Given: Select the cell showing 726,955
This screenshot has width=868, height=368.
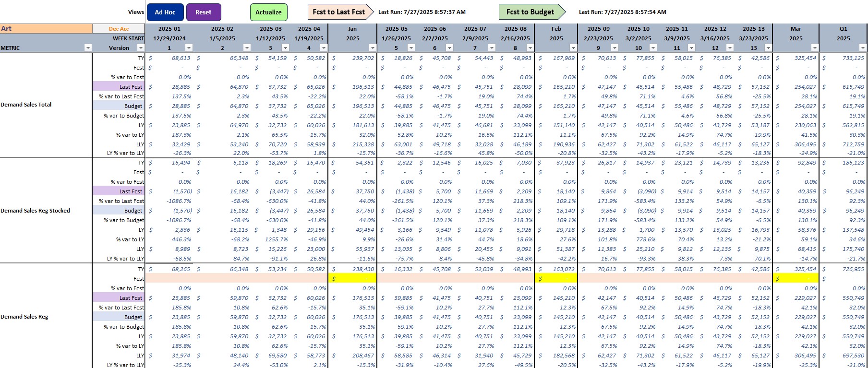Looking at the screenshot, I should click(x=844, y=269).
